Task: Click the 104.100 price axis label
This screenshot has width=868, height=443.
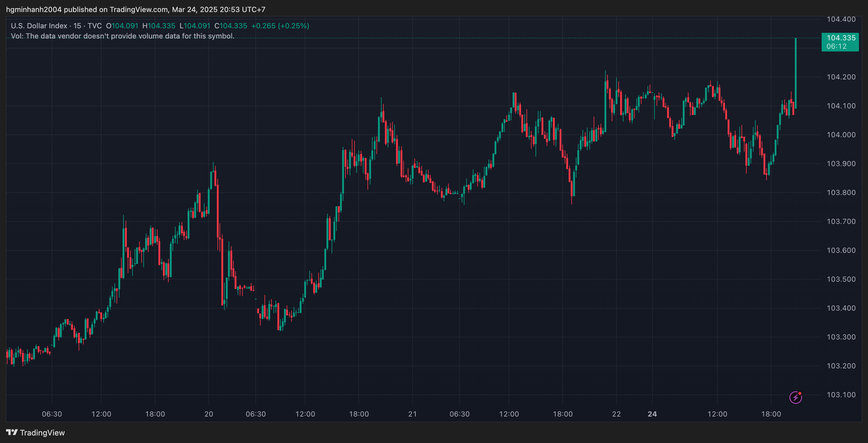Action: pos(841,106)
